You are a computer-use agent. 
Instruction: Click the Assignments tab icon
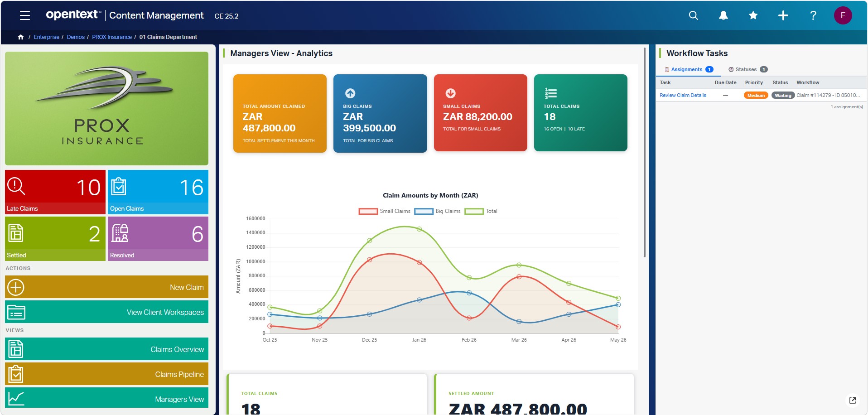666,69
